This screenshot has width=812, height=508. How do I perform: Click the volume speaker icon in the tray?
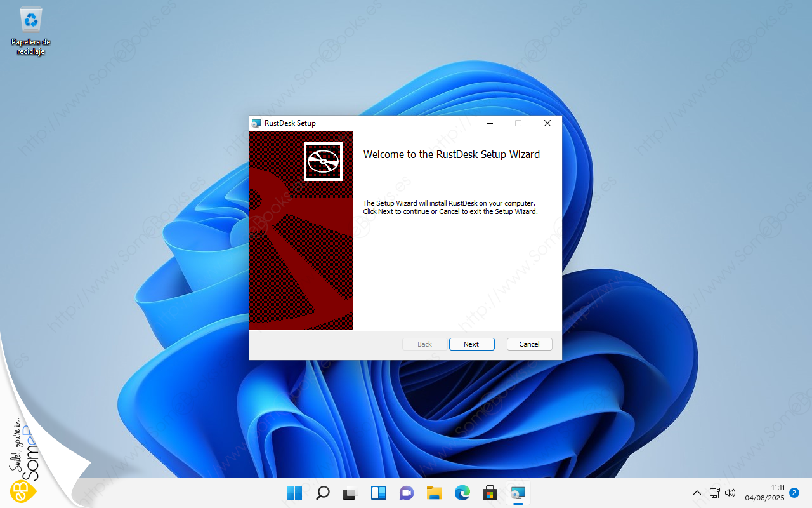click(x=730, y=493)
